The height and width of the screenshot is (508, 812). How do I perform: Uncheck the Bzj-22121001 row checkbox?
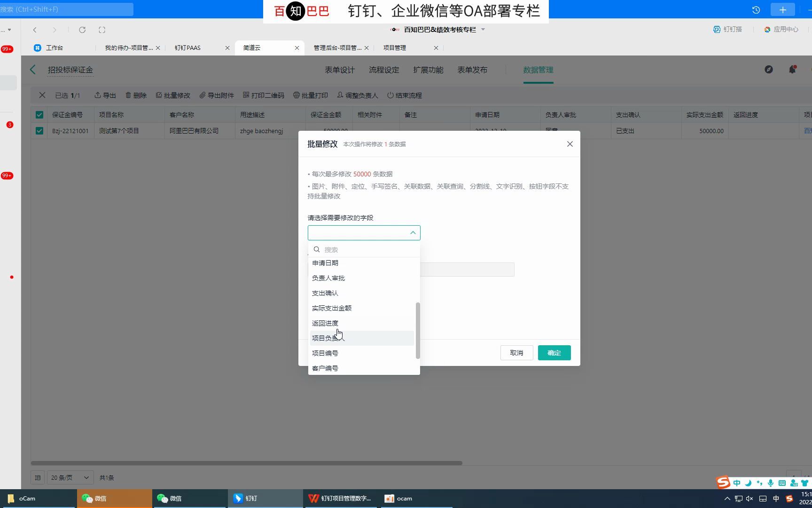(39, 131)
